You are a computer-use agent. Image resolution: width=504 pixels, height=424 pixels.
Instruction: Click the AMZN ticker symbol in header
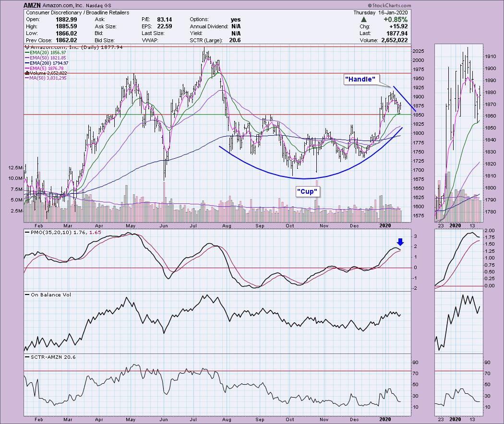pyautogui.click(x=32, y=5)
